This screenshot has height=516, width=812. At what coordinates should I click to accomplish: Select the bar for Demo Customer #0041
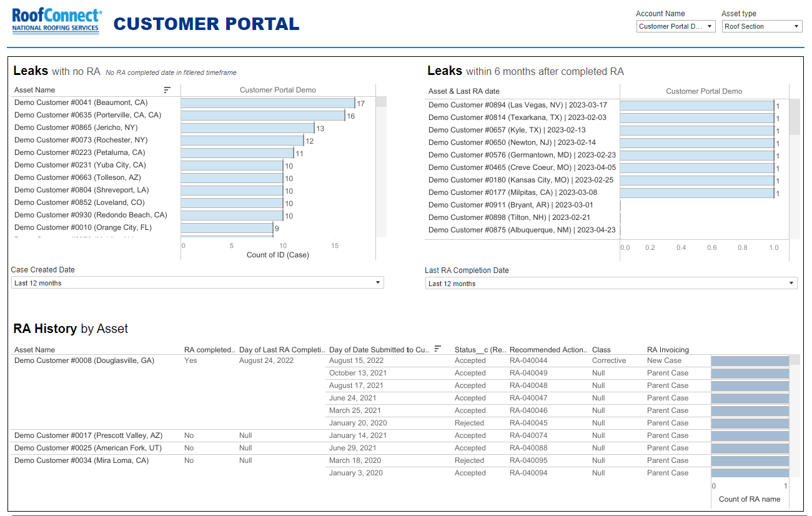pyautogui.click(x=267, y=103)
